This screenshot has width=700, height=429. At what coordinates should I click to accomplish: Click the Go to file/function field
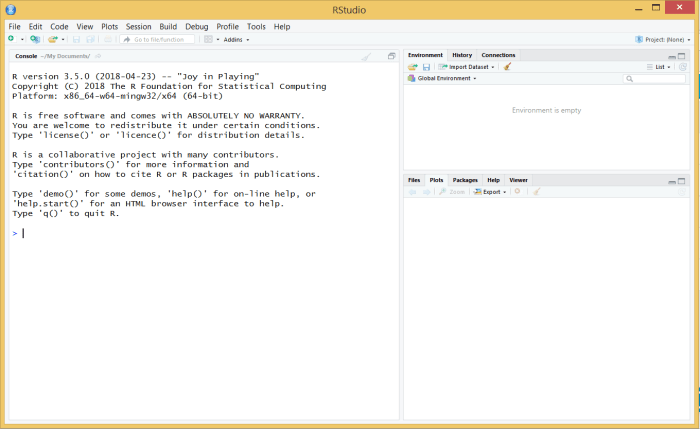click(157, 39)
